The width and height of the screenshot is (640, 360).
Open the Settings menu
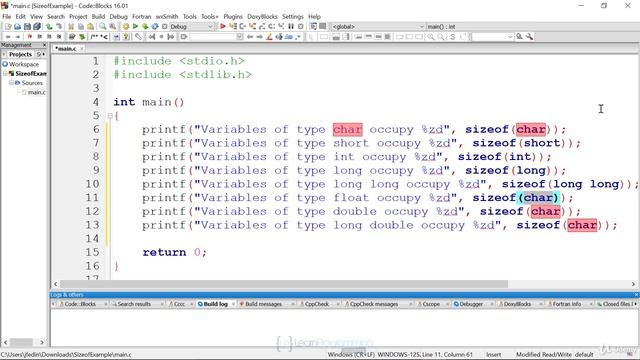coord(293,17)
